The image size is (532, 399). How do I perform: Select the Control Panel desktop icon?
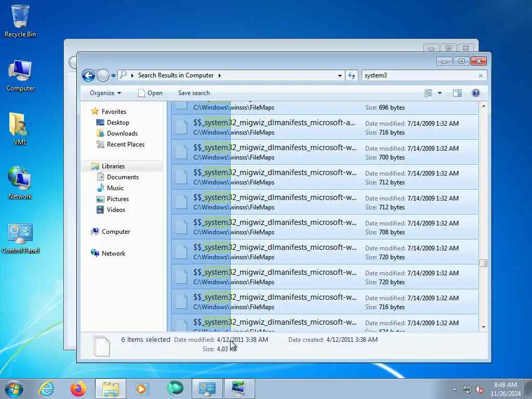coord(20,237)
